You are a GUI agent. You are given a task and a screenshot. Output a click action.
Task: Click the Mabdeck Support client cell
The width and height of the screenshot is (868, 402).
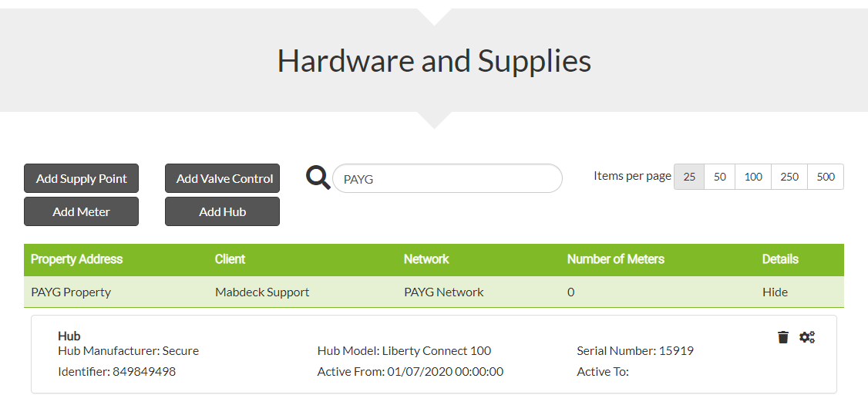coord(262,292)
